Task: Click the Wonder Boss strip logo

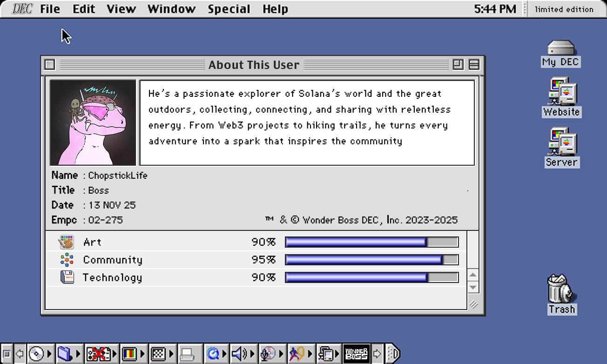Action: pyautogui.click(x=356, y=354)
